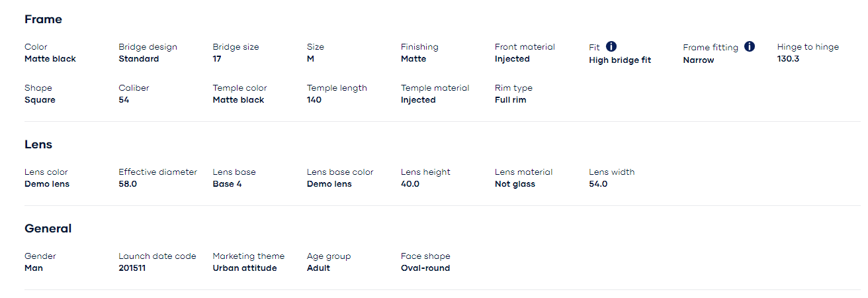This screenshot has height=298, width=868.
Task: Click the Hinge to hinge value 130.3
Action: 788,59
